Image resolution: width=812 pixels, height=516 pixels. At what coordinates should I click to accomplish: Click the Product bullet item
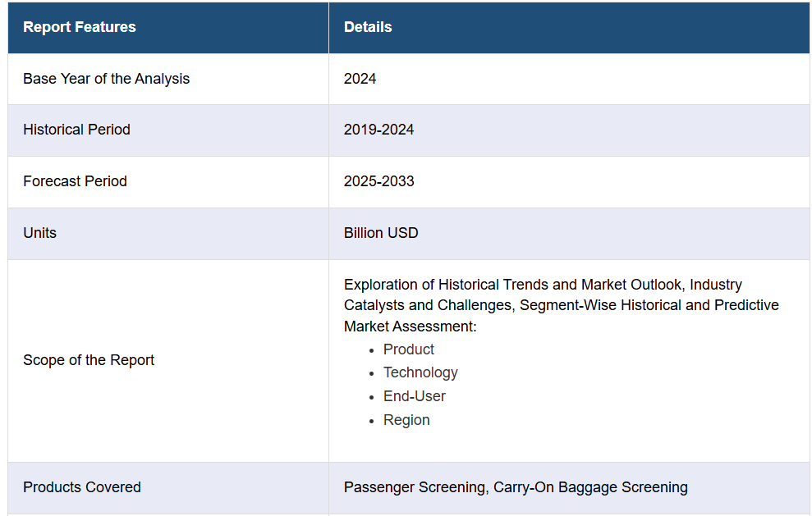pos(409,349)
